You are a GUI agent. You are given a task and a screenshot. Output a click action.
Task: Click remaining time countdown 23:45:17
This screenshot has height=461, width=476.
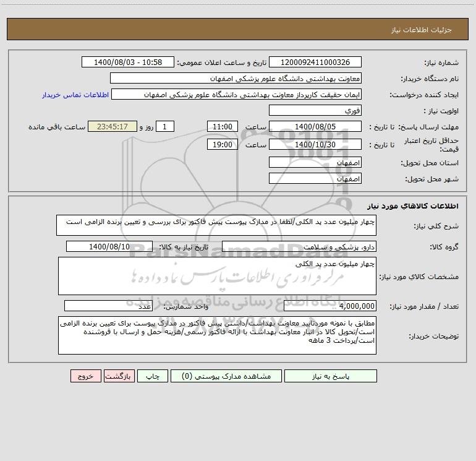click(x=113, y=126)
